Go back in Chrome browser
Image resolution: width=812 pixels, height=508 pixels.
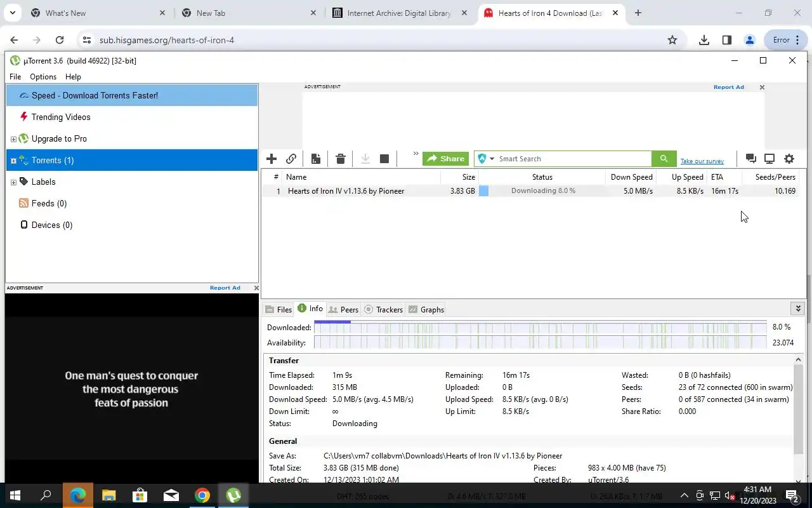(14, 40)
